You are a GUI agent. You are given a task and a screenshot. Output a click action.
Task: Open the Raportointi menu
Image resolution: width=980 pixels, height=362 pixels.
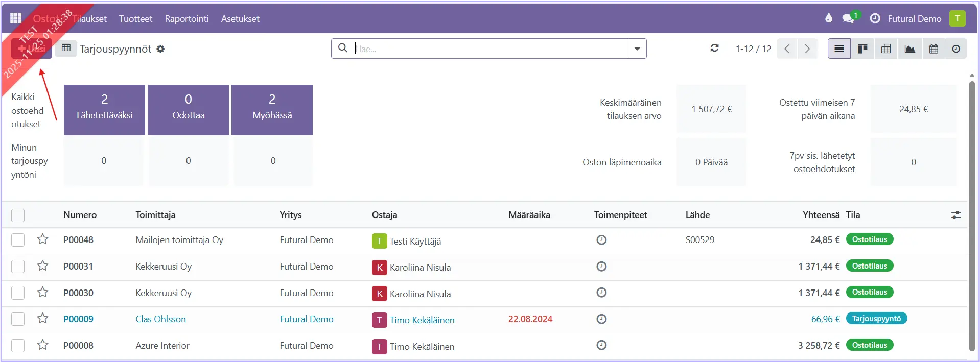[x=186, y=19]
